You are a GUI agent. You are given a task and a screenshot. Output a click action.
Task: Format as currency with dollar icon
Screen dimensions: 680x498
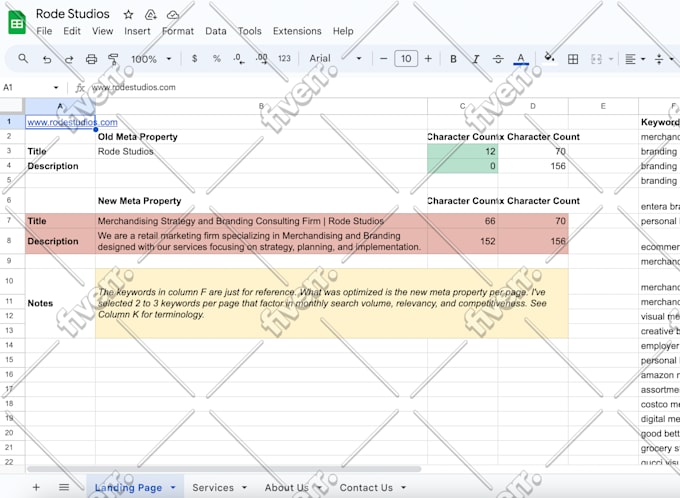point(194,59)
